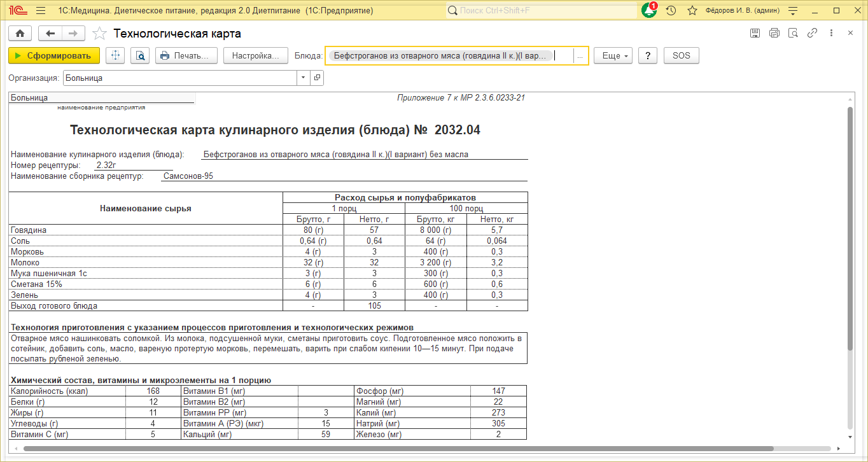The width and height of the screenshot is (868, 462).
Task: Navigate forward with the right arrow
Action: click(73, 34)
